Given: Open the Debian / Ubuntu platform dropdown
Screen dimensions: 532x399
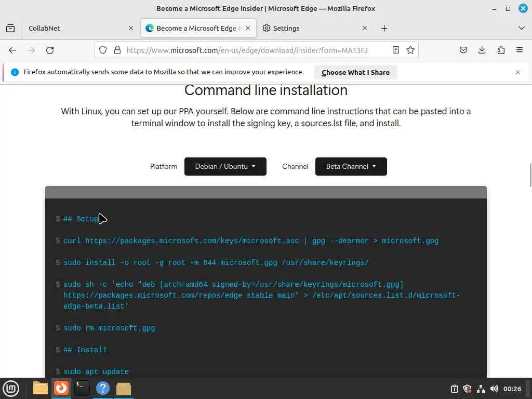Looking at the screenshot, I should (225, 166).
